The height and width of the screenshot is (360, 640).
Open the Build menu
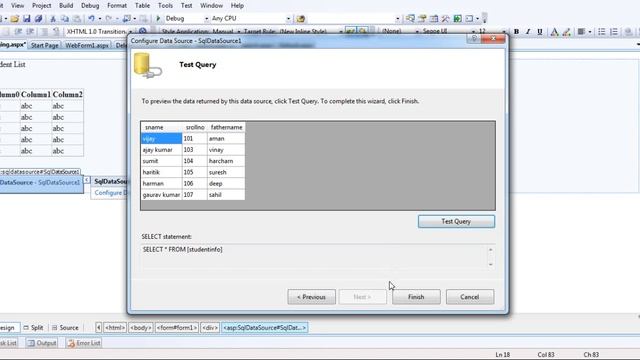coord(66,6)
